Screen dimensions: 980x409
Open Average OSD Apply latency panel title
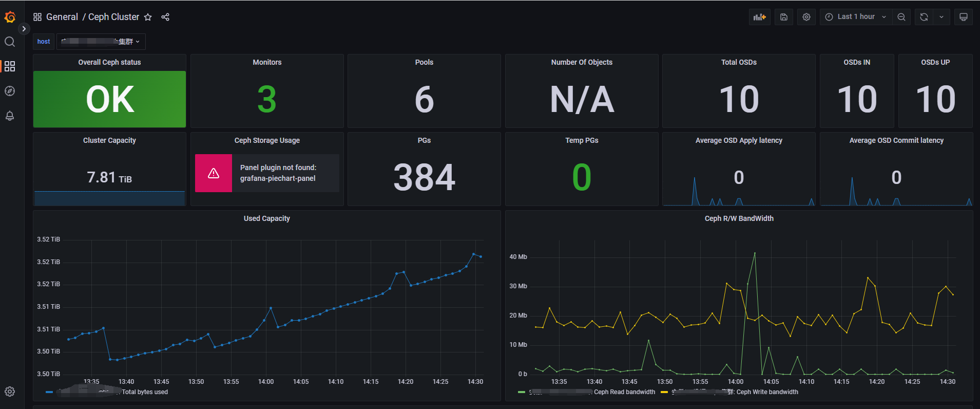click(739, 140)
